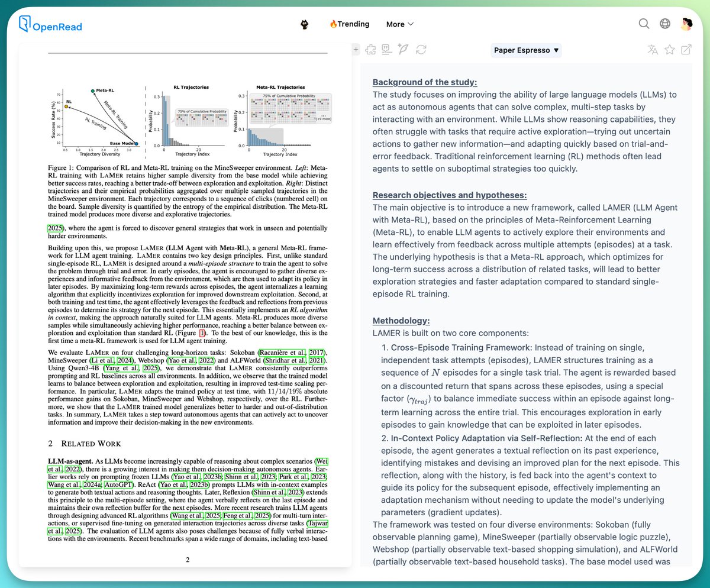Screen dimensions: 710x588
Task: Click the OpenRead logo
Action: tap(50, 25)
